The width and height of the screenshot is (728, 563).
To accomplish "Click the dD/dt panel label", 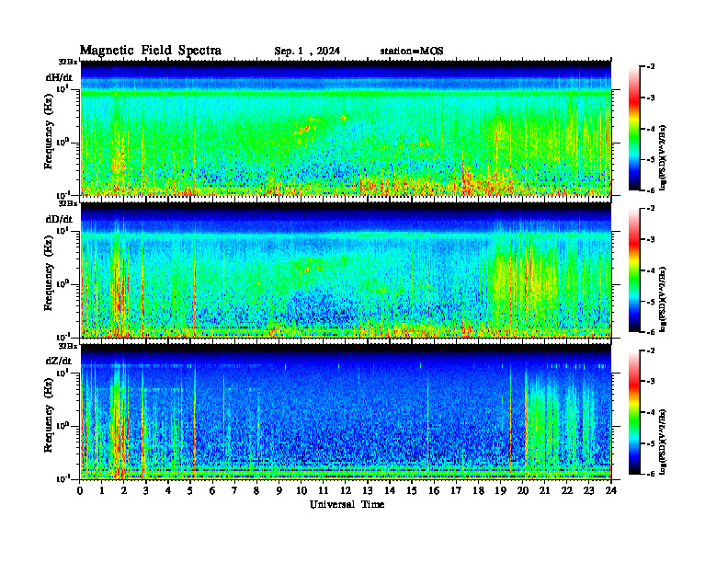I will [x=59, y=219].
